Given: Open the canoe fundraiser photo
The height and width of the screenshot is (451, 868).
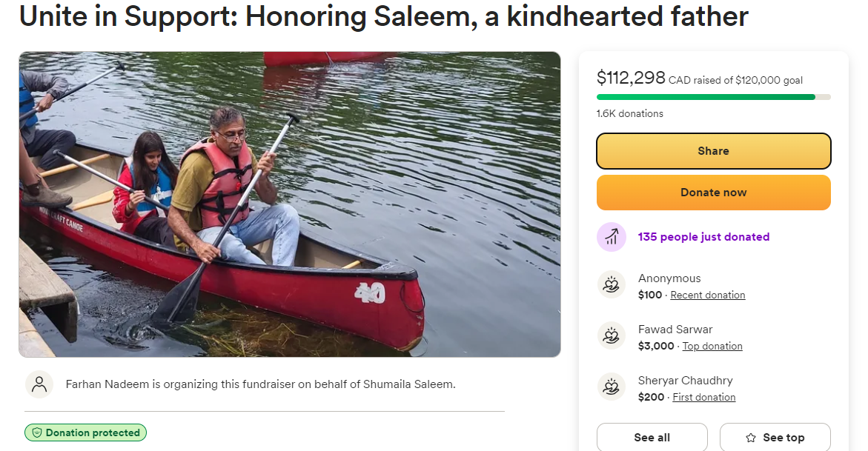Looking at the screenshot, I should pyautogui.click(x=289, y=204).
